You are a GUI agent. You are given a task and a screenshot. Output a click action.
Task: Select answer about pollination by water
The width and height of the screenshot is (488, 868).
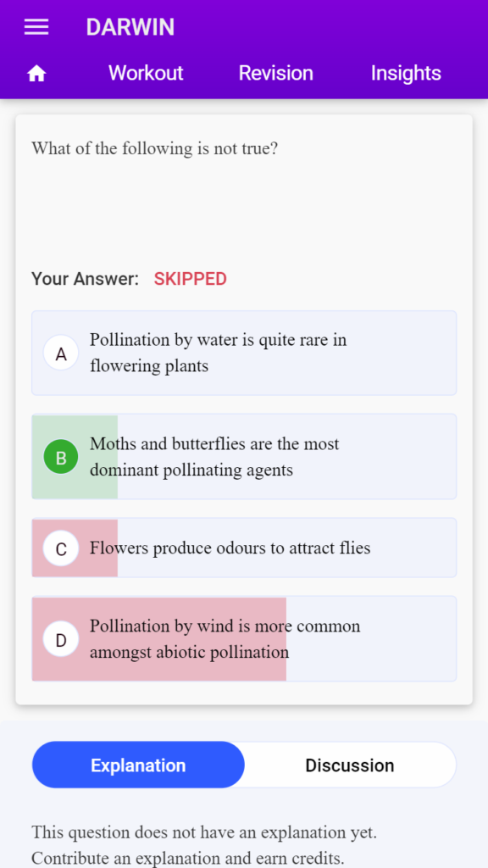(x=244, y=353)
